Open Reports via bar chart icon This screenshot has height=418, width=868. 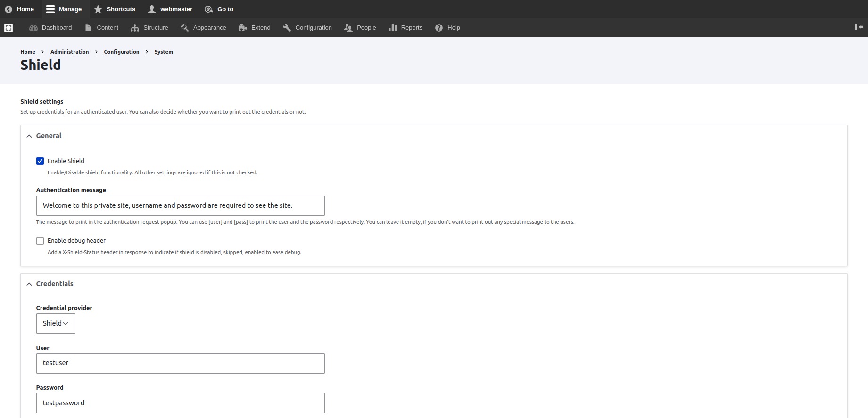(392, 28)
